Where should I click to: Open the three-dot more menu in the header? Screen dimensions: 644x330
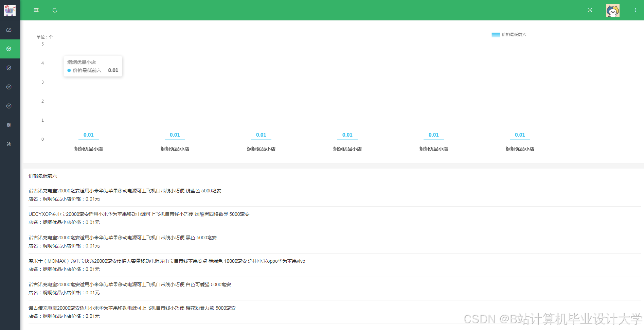pos(636,10)
